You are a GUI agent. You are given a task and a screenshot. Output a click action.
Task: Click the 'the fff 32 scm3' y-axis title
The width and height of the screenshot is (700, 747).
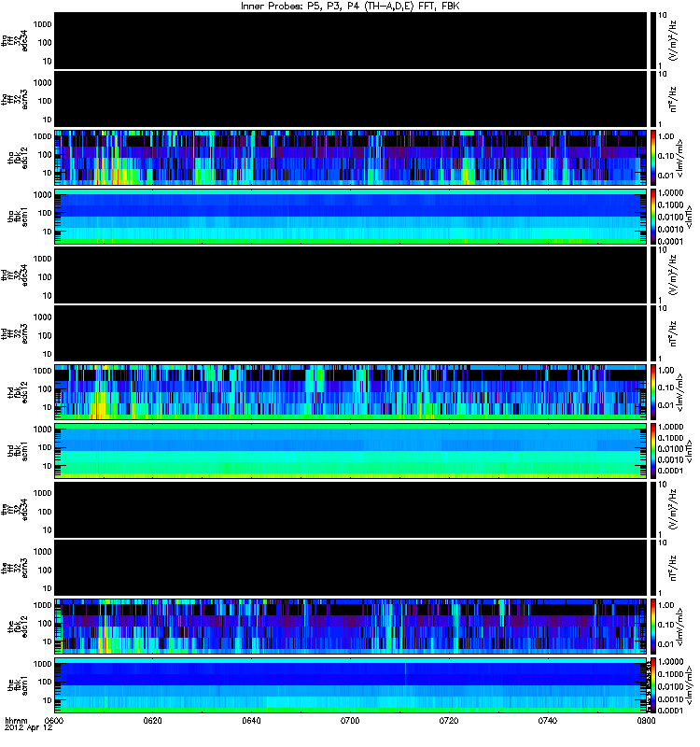[15, 569]
